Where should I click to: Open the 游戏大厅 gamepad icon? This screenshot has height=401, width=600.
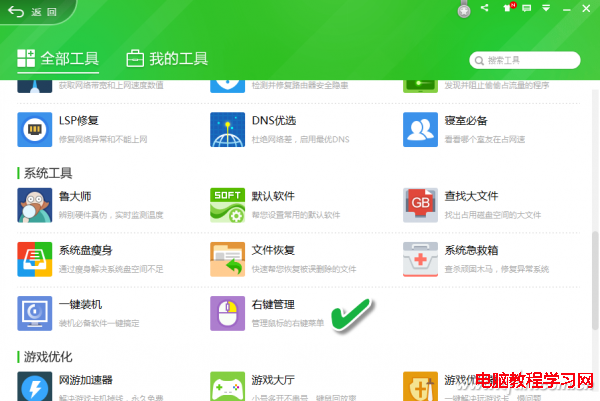coord(227,386)
